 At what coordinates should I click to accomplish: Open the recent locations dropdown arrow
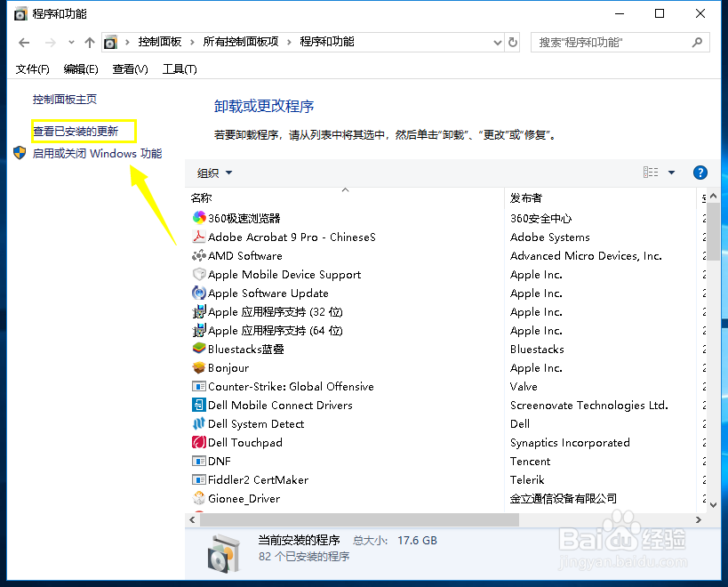coord(71,43)
